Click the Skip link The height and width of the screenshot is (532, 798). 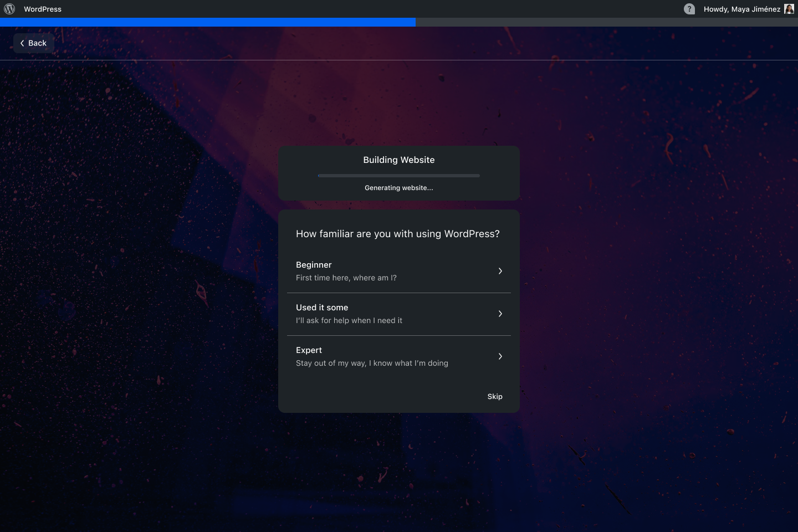pyautogui.click(x=495, y=396)
